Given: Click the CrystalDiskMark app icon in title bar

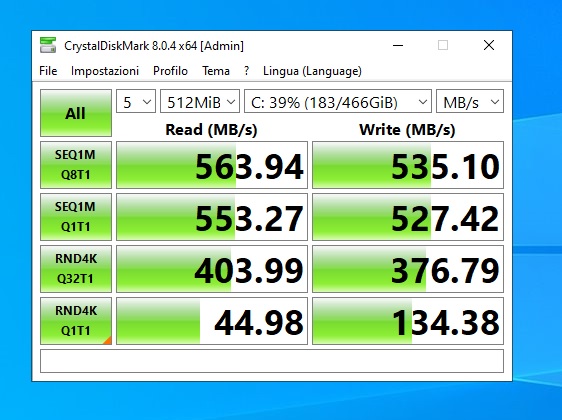Looking at the screenshot, I should (x=48, y=45).
